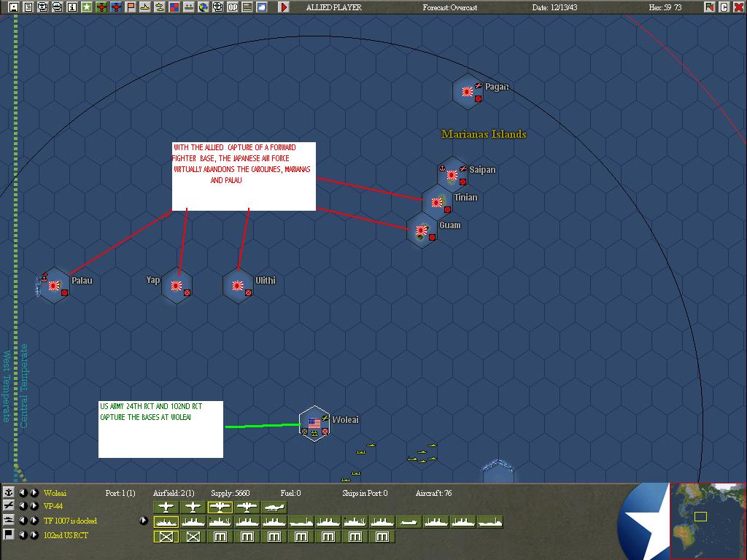
Task: Select the highlighted aircraft icon in VP-44 row
Action: click(x=220, y=507)
